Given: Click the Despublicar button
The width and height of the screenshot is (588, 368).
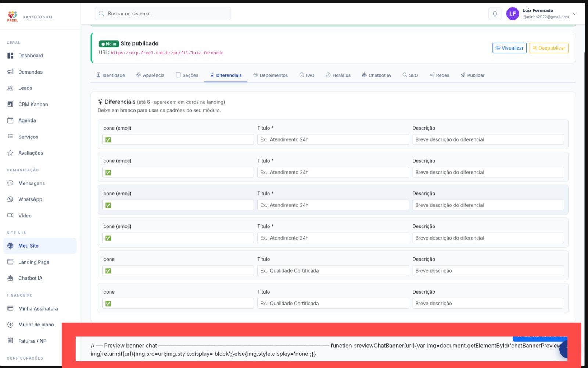Looking at the screenshot, I should pos(549,48).
